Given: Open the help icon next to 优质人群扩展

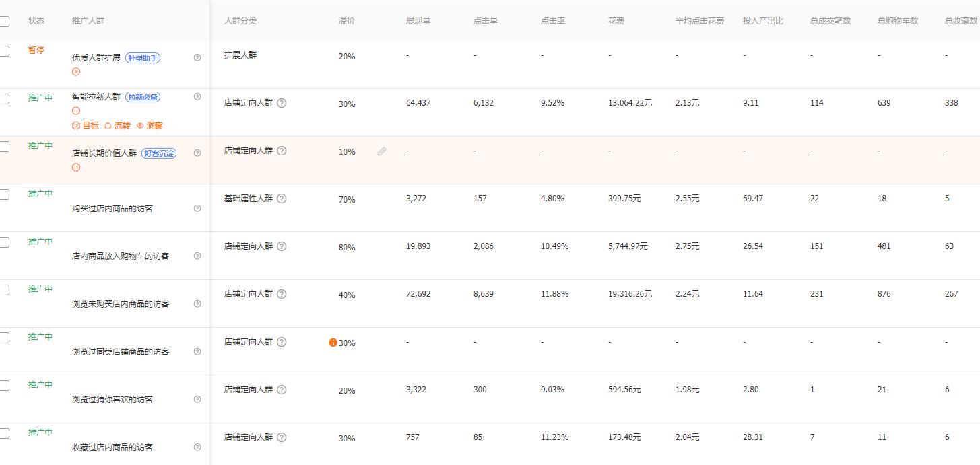Looking at the screenshot, I should coord(197,58).
